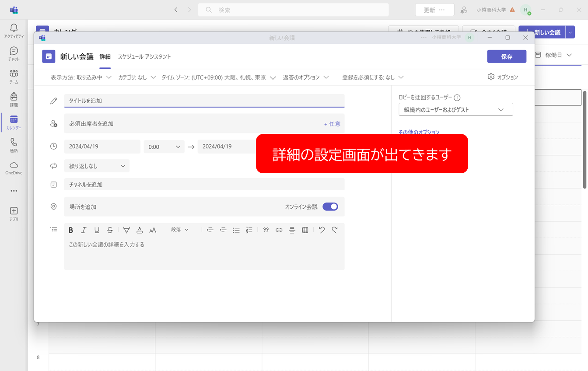The image size is (588, 371).
Task: Open 稼働日 view dropdown in calendar
Action: tap(553, 55)
